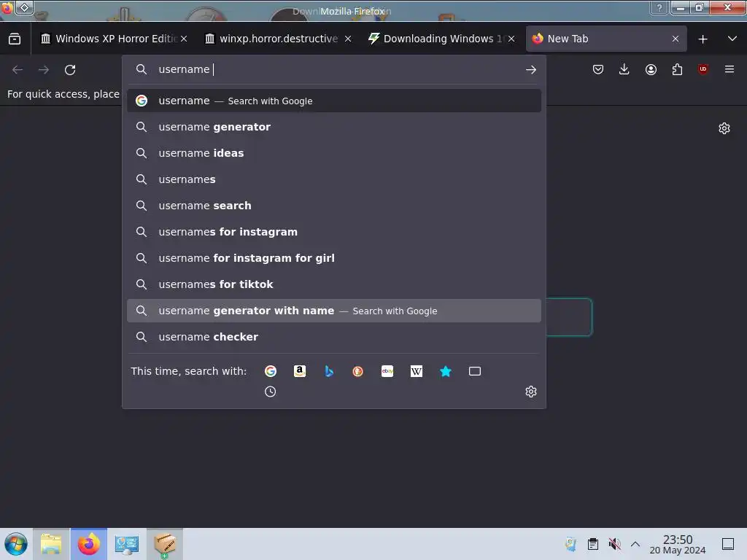Pick usernames for tiktok suggestion
The height and width of the screenshot is (560, 747).
click(334, 284)
